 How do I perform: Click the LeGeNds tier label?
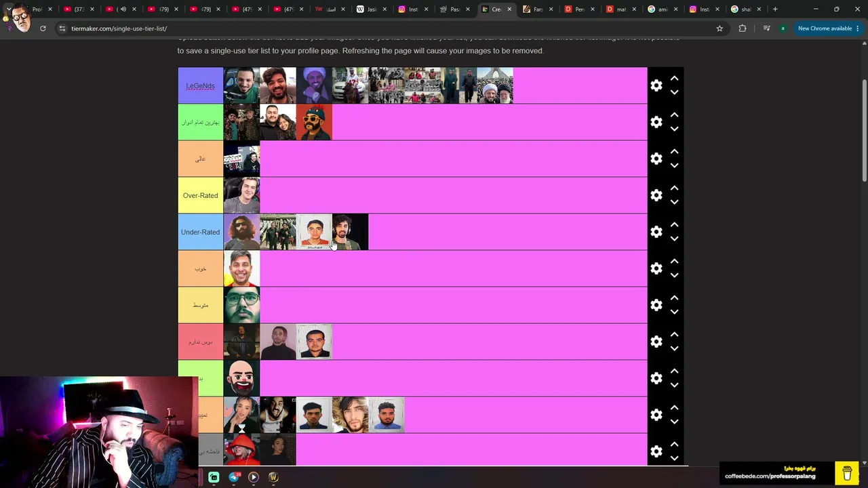click(200, 85)
